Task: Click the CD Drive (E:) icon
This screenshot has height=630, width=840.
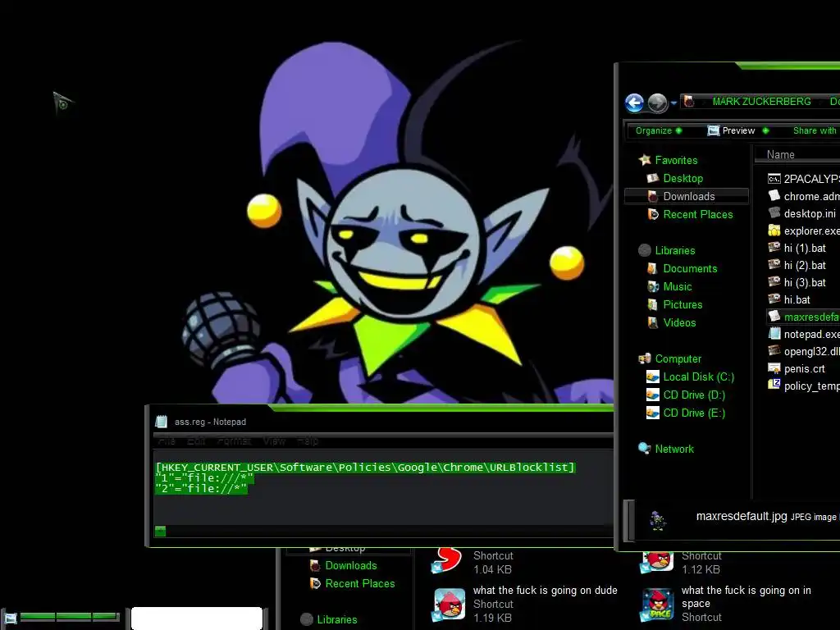Action: pyautogui.click(x=652, y=413)
